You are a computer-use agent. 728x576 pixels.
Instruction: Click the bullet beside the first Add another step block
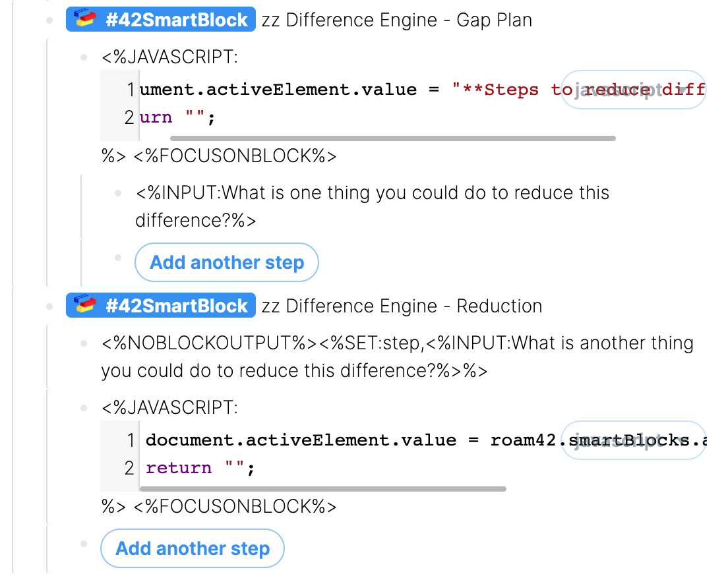tap(117, 258)
